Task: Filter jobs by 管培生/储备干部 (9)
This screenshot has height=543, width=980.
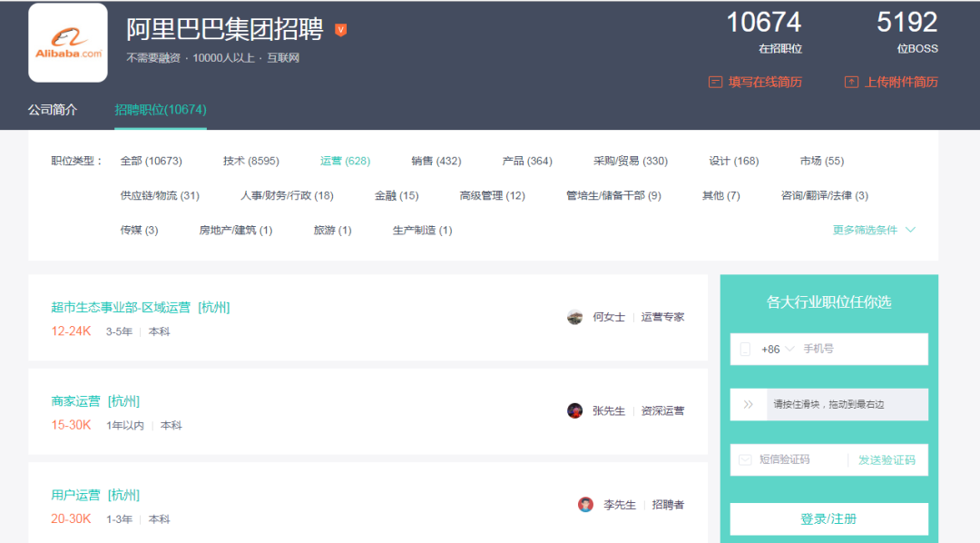Action: click(x=613, y=195)
